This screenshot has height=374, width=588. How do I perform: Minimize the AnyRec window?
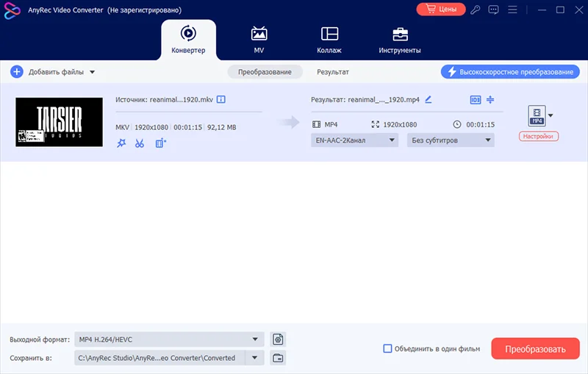tap(542, 10)
